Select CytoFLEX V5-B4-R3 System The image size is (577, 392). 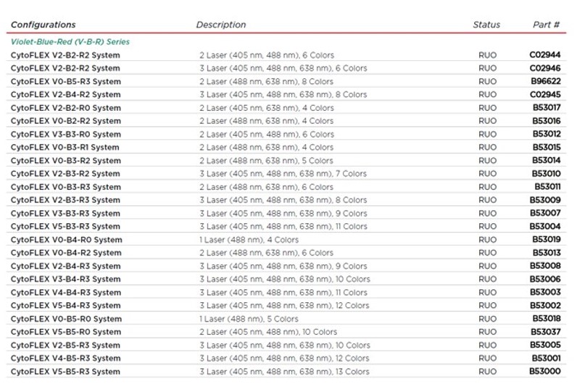pos(65,306)
